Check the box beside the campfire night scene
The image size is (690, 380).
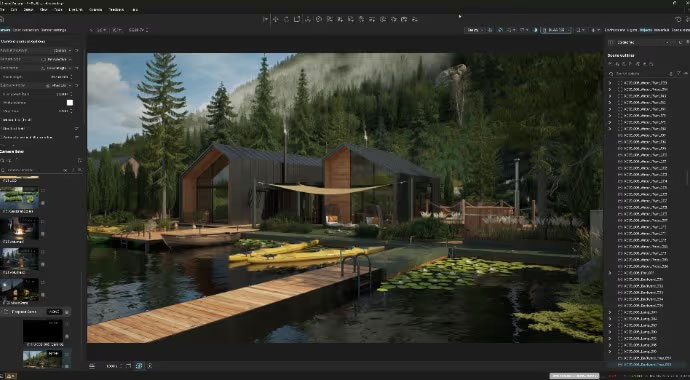click(x=42, y=234)
